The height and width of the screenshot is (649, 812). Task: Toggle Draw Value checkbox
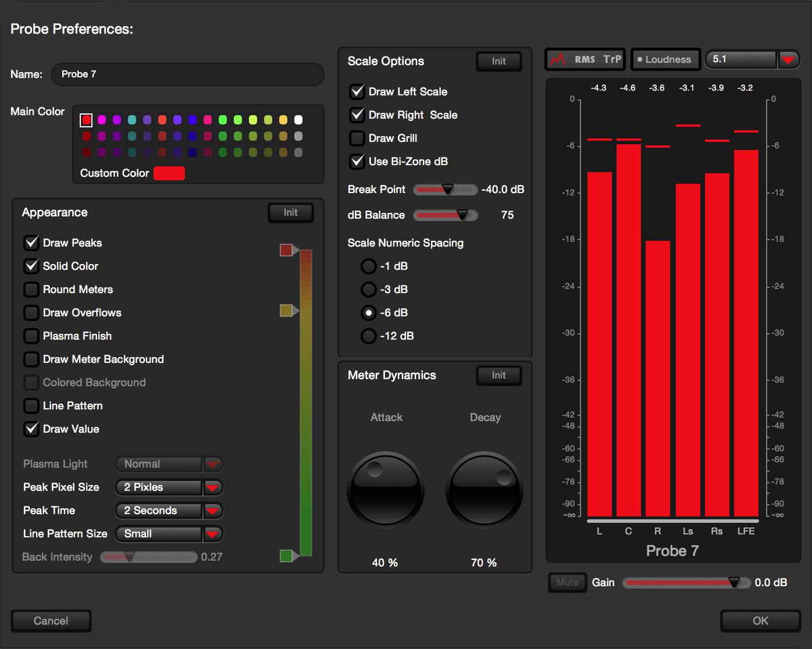pos(31,429)
